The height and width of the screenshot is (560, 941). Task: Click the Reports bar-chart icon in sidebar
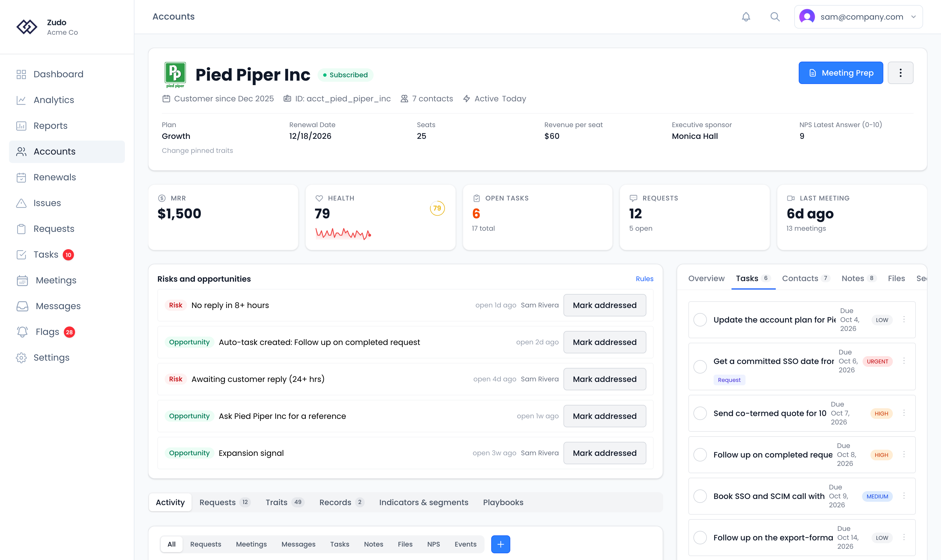pyautogui.click(x=21, y=126)
